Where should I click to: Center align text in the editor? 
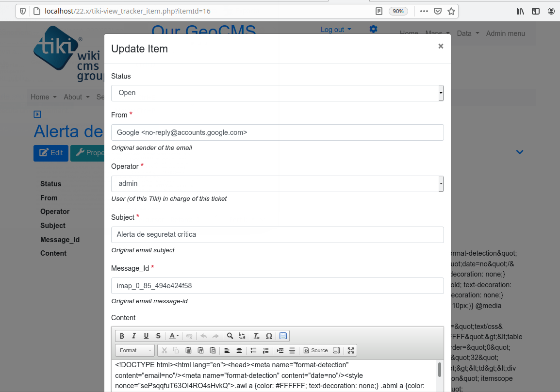(x=239, y=351)
